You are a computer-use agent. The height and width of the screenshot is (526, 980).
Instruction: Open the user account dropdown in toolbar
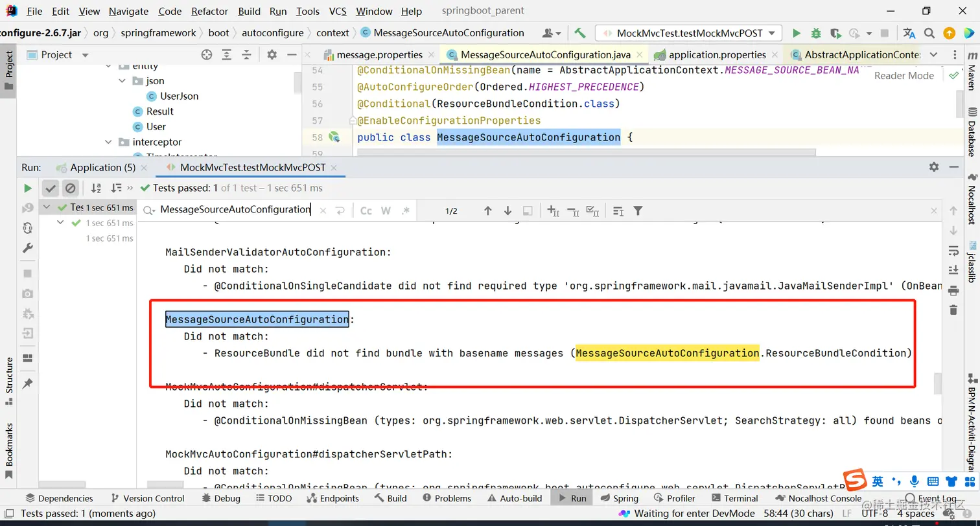(552, 33)
